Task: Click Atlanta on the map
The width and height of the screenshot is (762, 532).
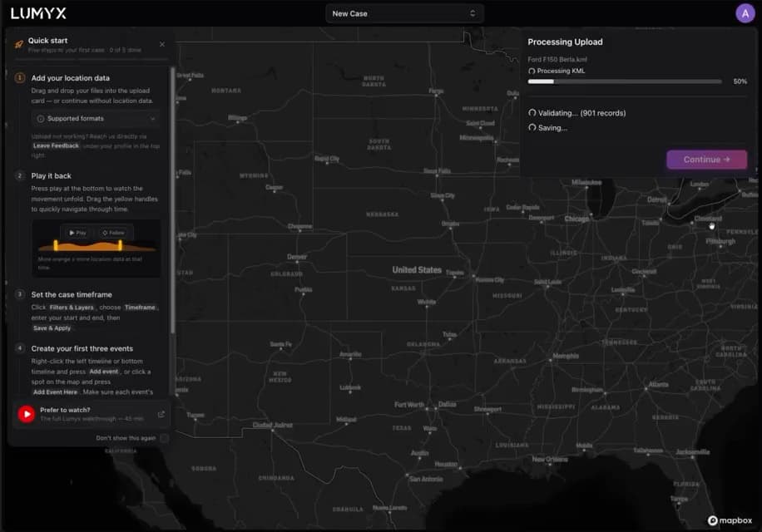Action: 659,384
